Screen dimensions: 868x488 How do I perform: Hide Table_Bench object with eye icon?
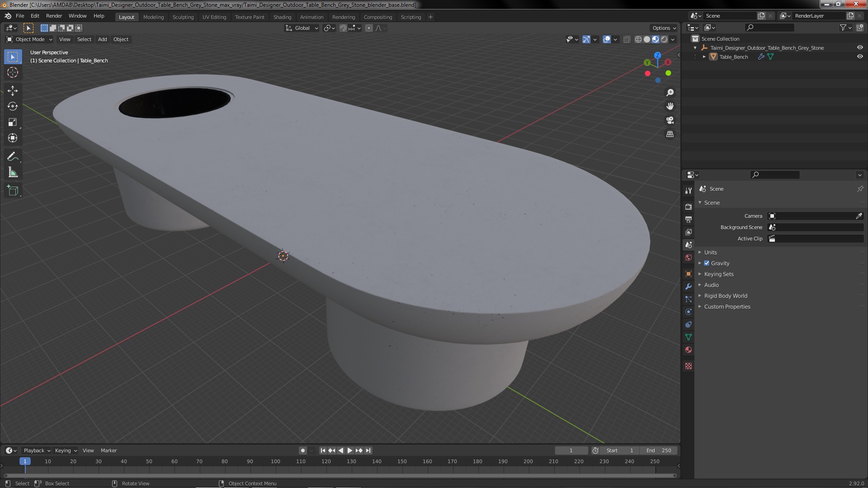pos(860,56)
